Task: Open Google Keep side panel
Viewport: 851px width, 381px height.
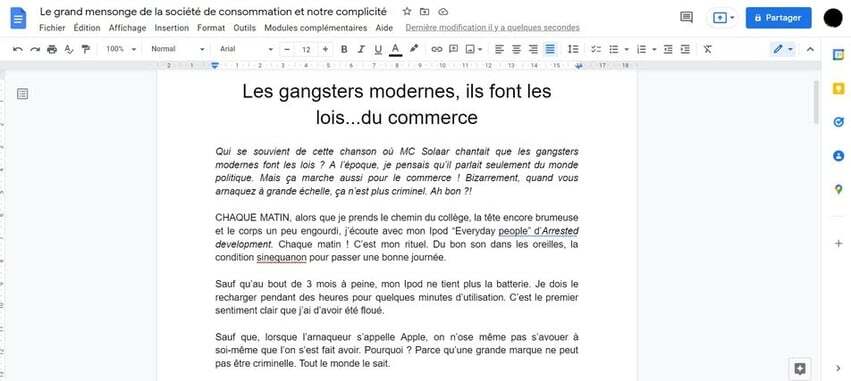Action: point(839,89)
